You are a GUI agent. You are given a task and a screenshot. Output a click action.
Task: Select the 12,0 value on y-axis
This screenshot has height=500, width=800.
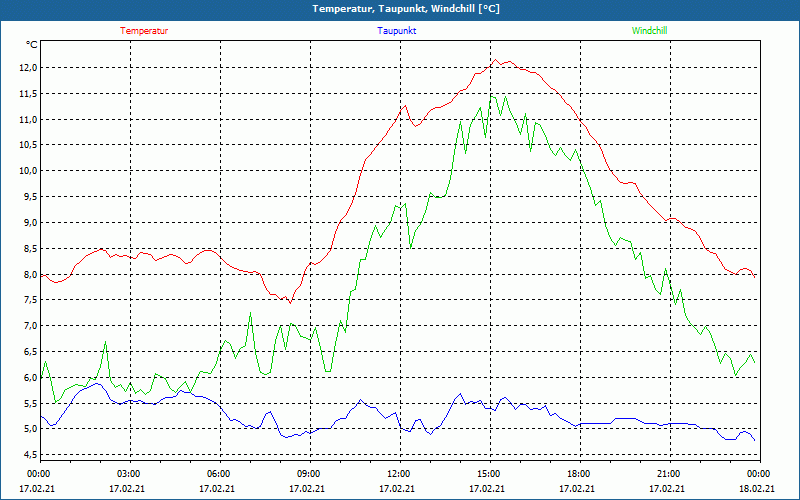point(28,67)
